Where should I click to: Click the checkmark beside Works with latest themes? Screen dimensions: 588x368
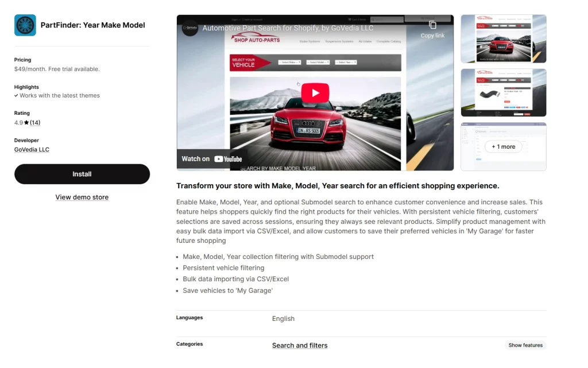point(16,95)
